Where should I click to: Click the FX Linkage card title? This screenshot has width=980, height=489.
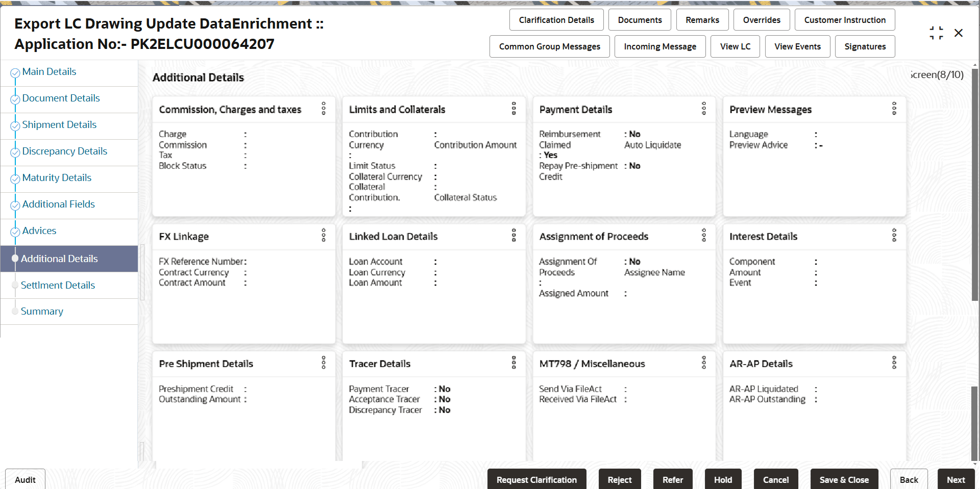[184, 237]
